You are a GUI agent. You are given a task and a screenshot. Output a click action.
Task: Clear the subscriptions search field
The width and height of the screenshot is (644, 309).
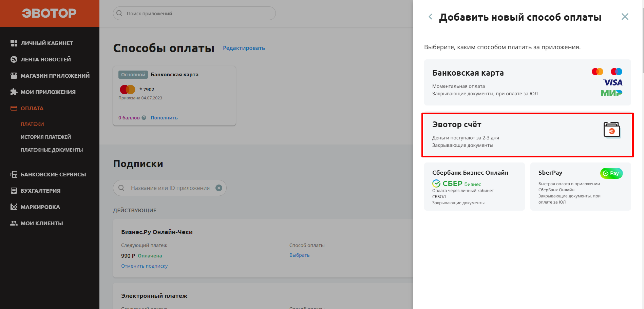click(x=219, y=188)
